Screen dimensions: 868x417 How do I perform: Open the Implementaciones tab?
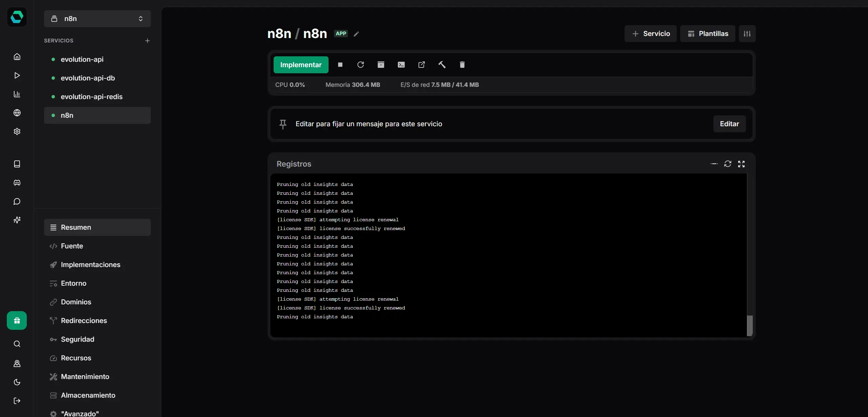pyautogui.click(x=97, y=265)
